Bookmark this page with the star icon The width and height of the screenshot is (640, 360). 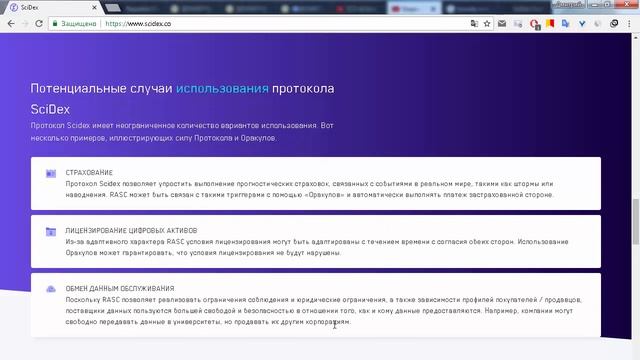487,24
